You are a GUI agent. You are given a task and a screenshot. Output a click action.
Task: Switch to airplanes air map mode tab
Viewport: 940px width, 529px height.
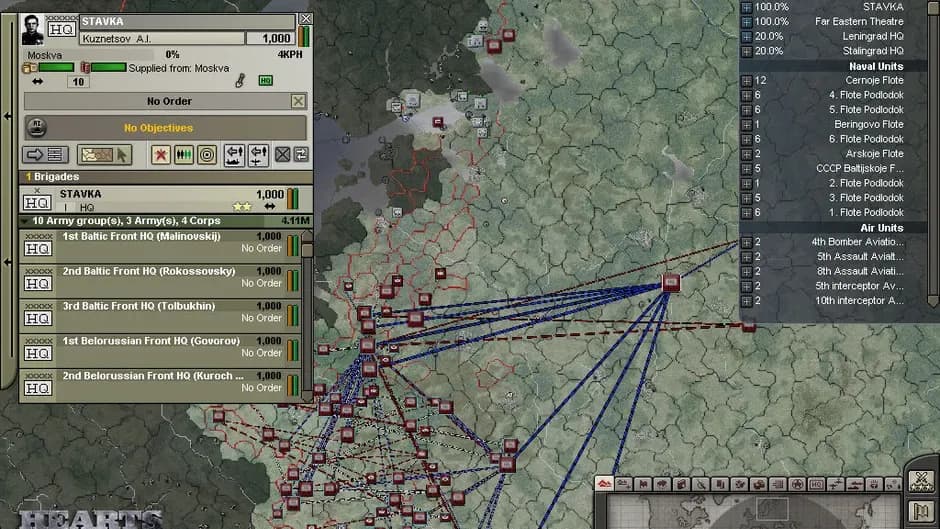pos(835,484)
